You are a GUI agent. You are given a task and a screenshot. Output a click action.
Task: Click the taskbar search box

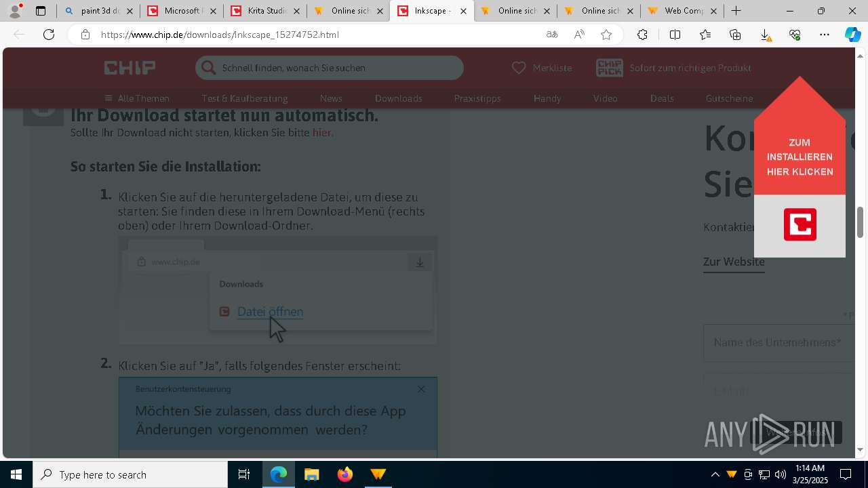click(x=130, y=474)
